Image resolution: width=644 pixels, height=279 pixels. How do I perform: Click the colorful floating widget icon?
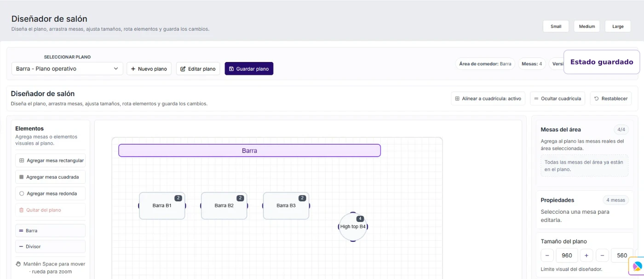click(637, 266)
